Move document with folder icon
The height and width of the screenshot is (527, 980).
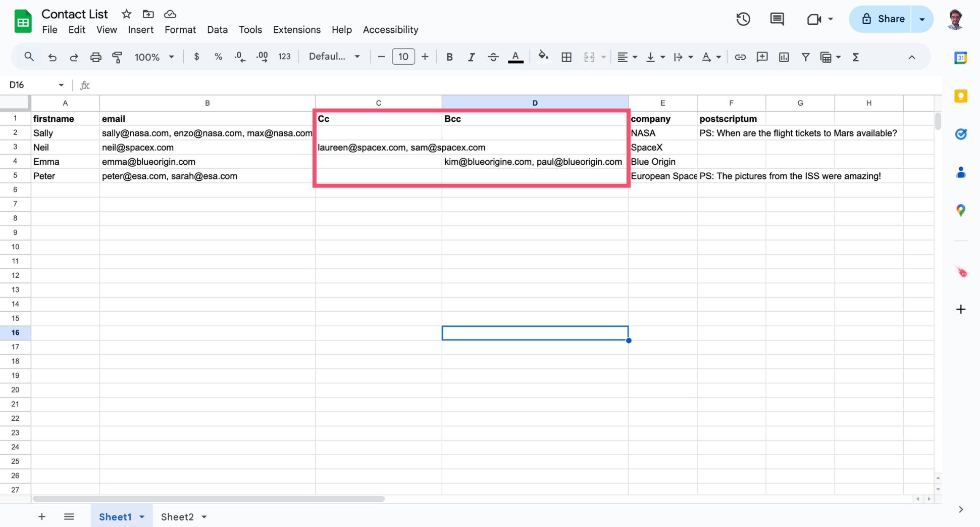click(148, 14)
